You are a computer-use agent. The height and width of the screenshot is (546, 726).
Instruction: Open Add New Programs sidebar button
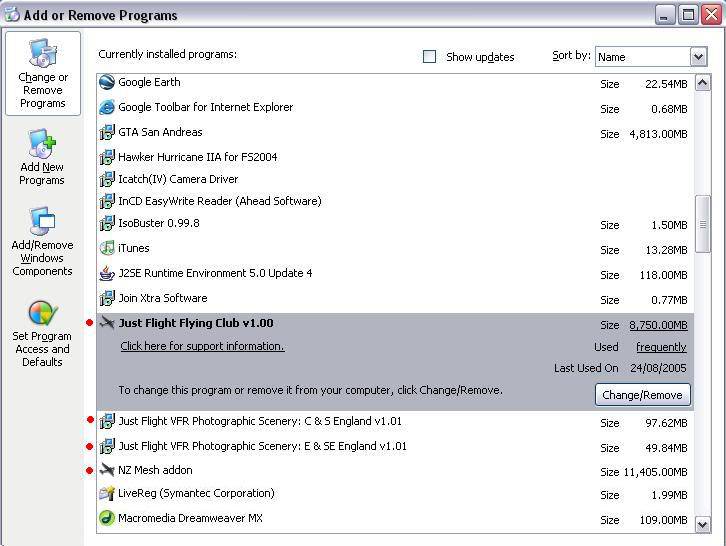pyautogui.click(x=42, y=157)
